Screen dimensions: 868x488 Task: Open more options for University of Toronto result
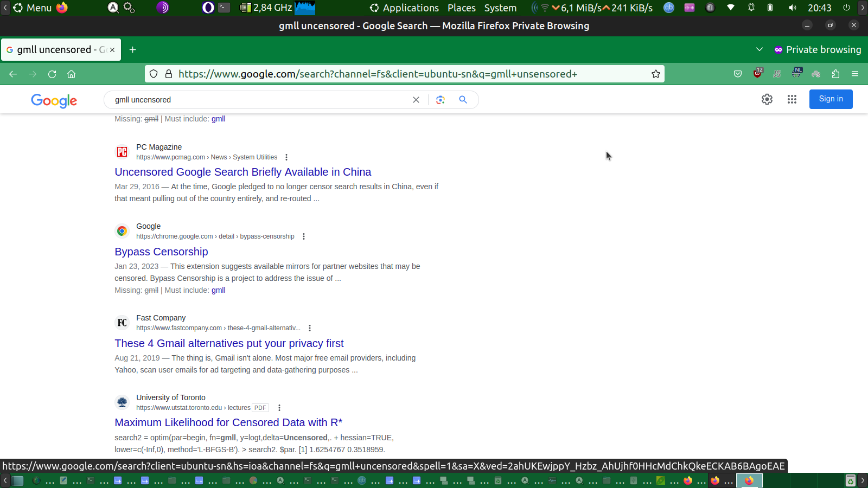[x=279, y=408]
